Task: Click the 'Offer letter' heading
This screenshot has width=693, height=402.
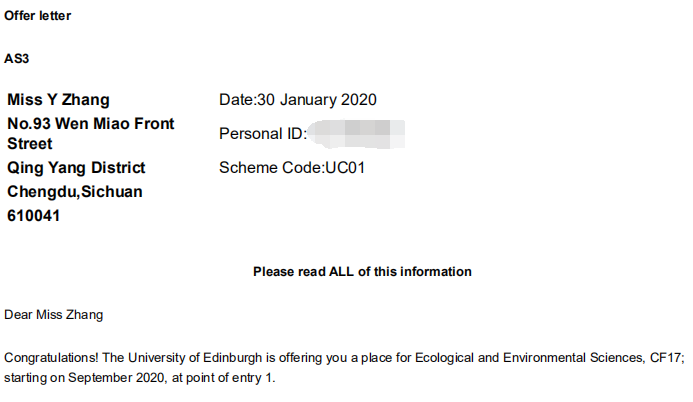Action: [x=37, y=15]
